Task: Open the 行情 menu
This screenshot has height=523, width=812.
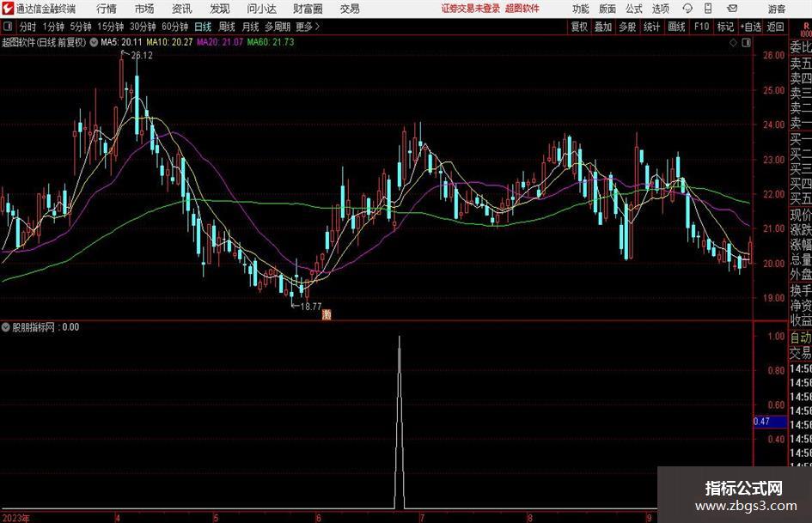Action: 107,9
